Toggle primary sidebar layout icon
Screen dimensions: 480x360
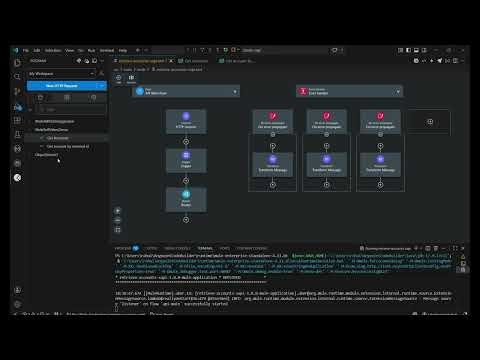[408, 50]
